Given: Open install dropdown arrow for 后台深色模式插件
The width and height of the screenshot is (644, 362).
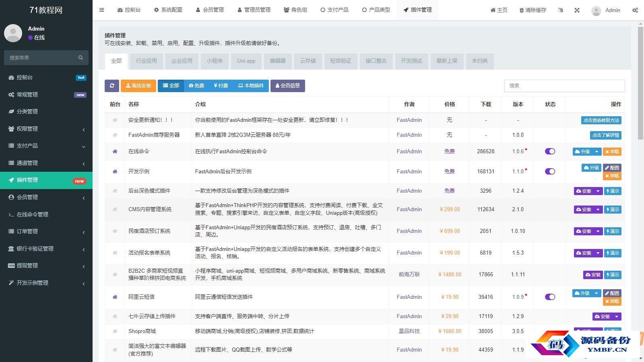Looking at the screenshot, I should [598, 191].
